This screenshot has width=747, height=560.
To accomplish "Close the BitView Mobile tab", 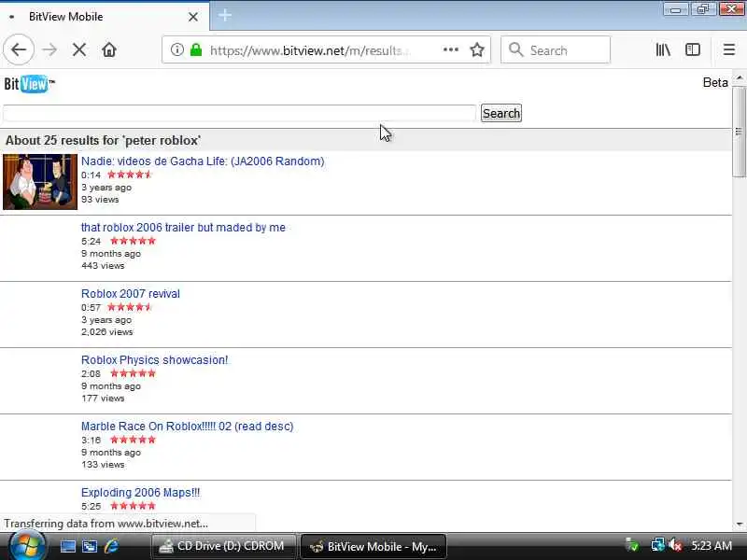I will [193, 17].
